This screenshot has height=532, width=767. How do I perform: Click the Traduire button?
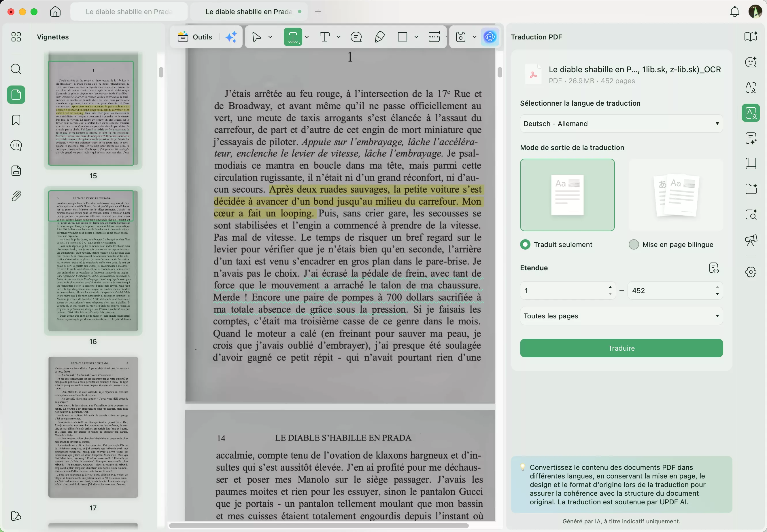click(621, 348)
